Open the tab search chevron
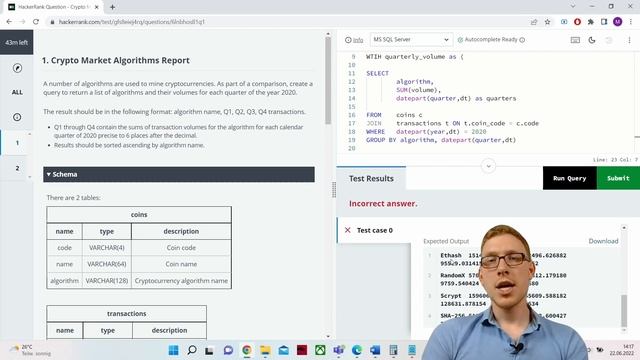Screen dimensions: 640x360 tap(573, 7)
